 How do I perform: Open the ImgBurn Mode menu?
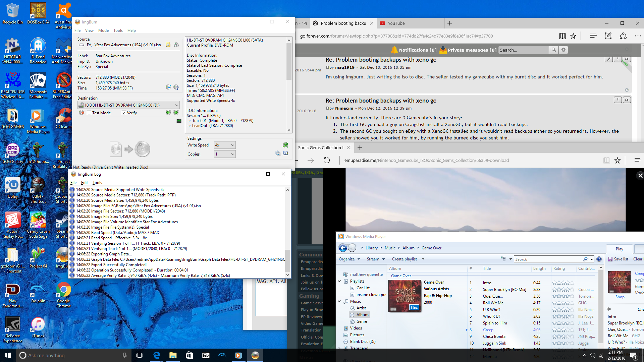103,31
